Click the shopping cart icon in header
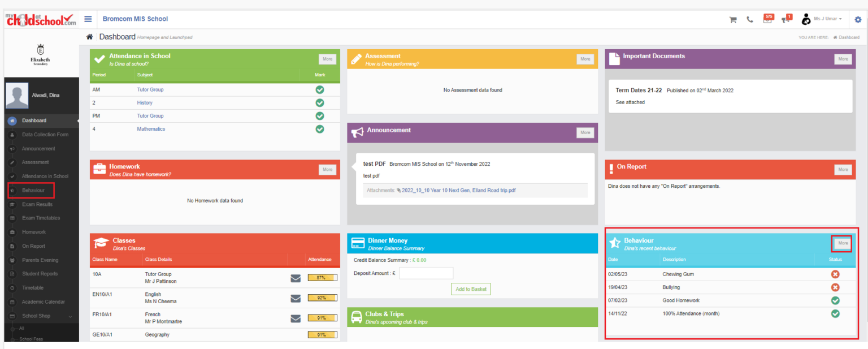Viewport: 868px width, 349px height. click(x=733, y=19)
